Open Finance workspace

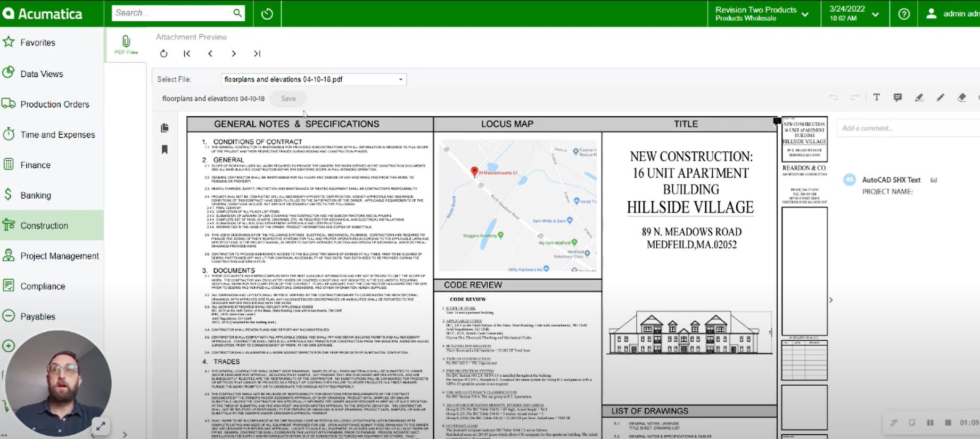tap(35, 165)
